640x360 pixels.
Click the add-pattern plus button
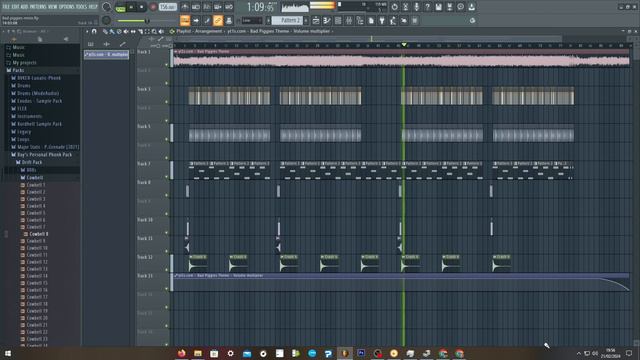pyautogui.click(x=306, y=20)
